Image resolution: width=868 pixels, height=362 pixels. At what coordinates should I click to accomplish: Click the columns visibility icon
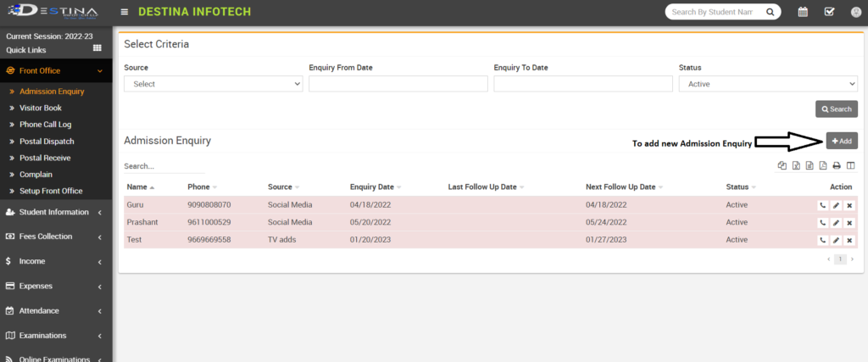coord(850,166)
